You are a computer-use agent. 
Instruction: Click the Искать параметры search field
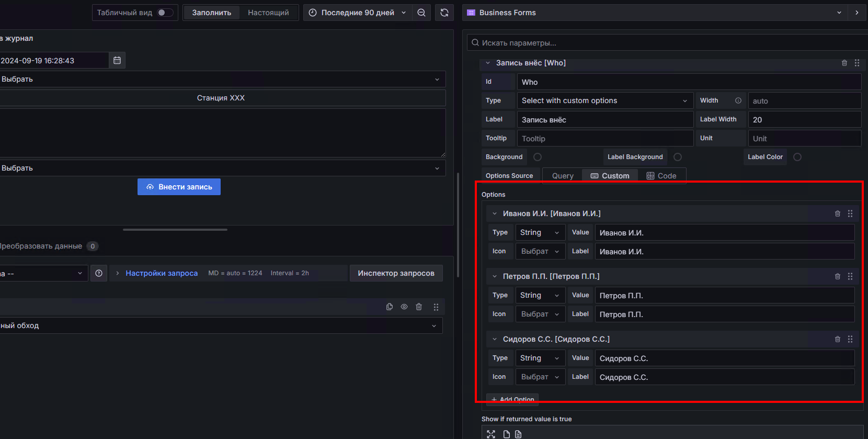[x=669, y=43]
